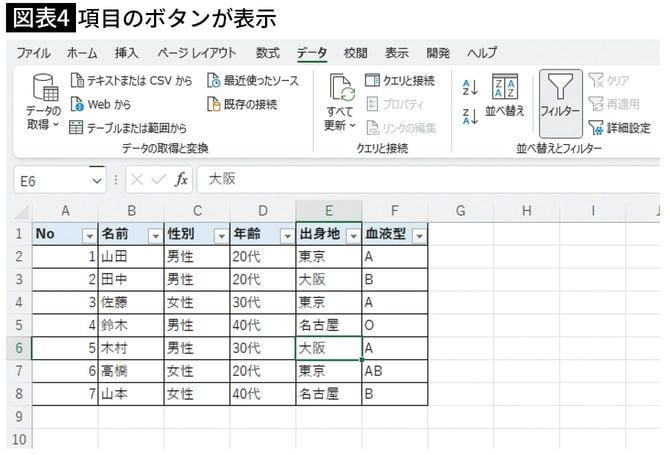
Task: Click テキストまたは CSV から import icon
Action: (77, 80)
